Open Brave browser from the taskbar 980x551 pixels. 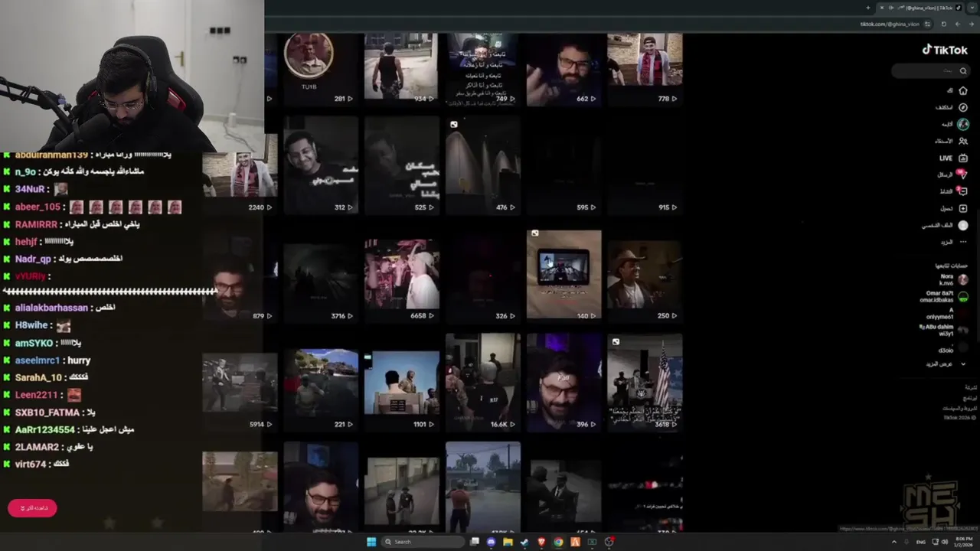click(541, 542)
